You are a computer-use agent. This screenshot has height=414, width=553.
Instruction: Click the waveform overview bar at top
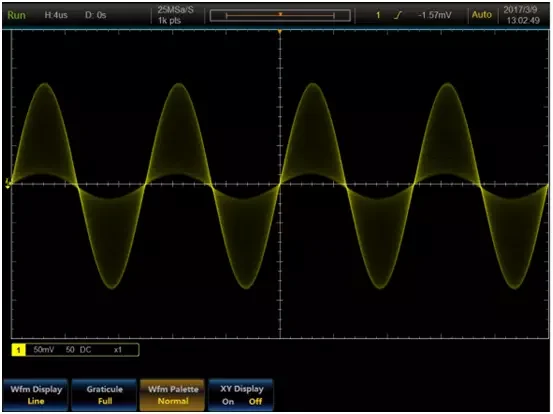(x=280, y=16)
